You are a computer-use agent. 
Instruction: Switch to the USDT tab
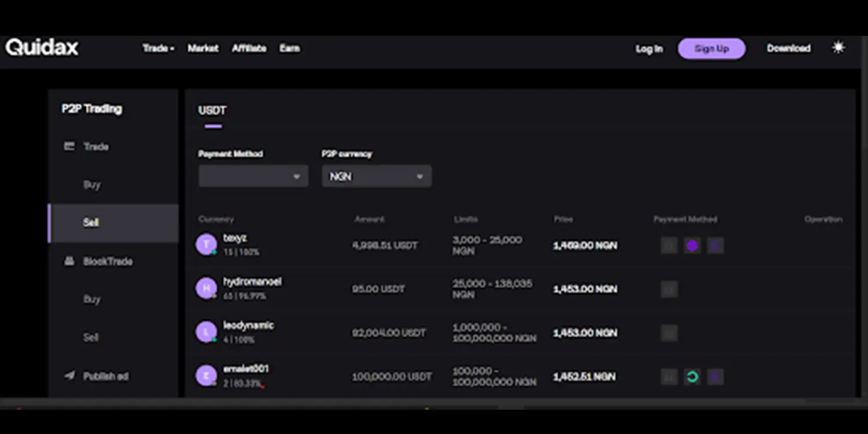tap(212, 111)
